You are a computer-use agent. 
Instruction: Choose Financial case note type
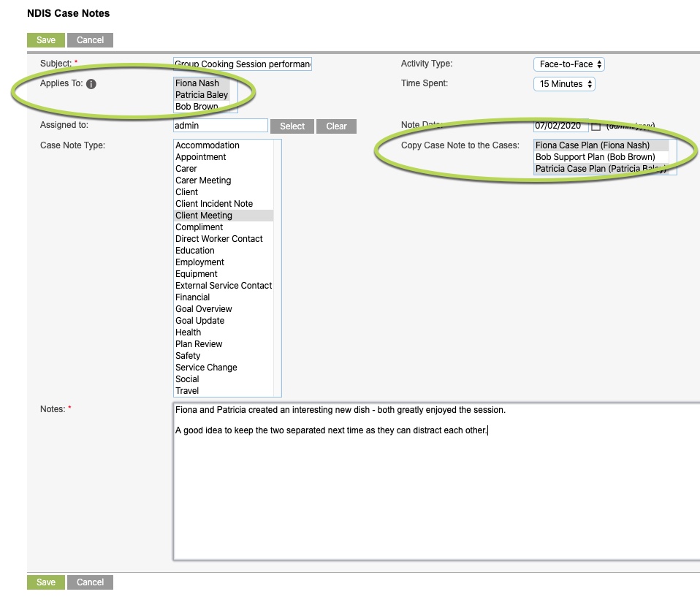pyautogui.click(x=224, y=297)
